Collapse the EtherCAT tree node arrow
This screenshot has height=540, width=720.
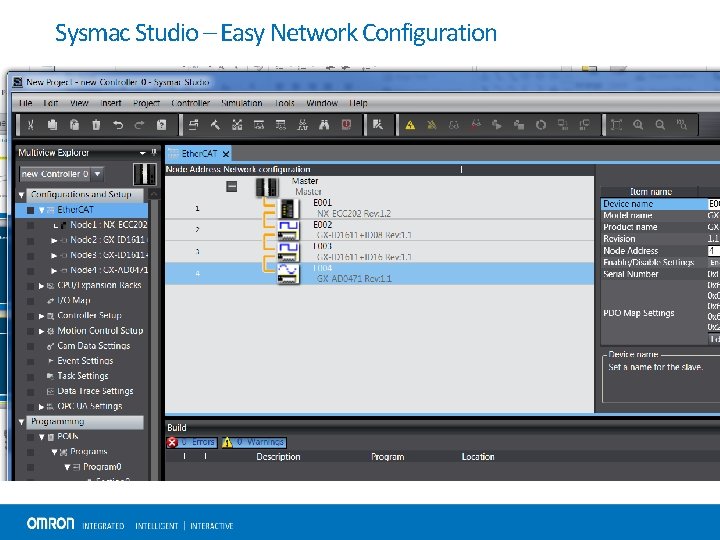click(x=41, y=210)
